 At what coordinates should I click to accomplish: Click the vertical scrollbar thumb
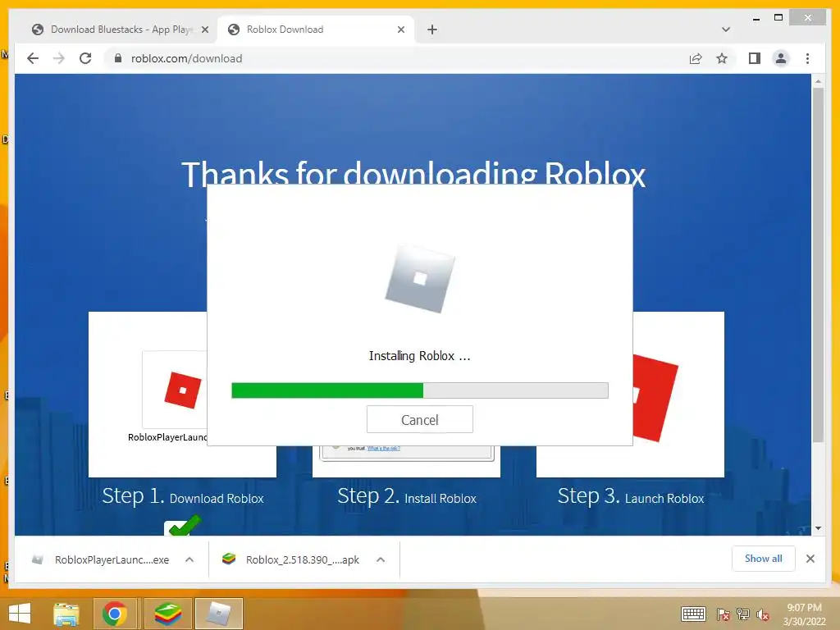click(x=818, y=265)
